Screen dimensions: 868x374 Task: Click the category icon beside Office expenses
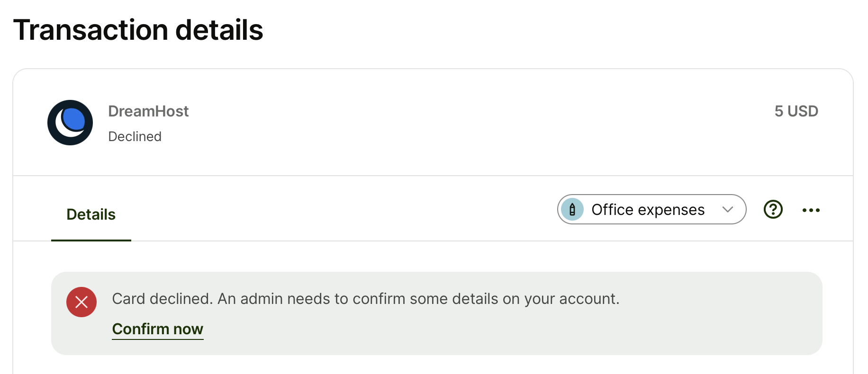pos(572,209)
